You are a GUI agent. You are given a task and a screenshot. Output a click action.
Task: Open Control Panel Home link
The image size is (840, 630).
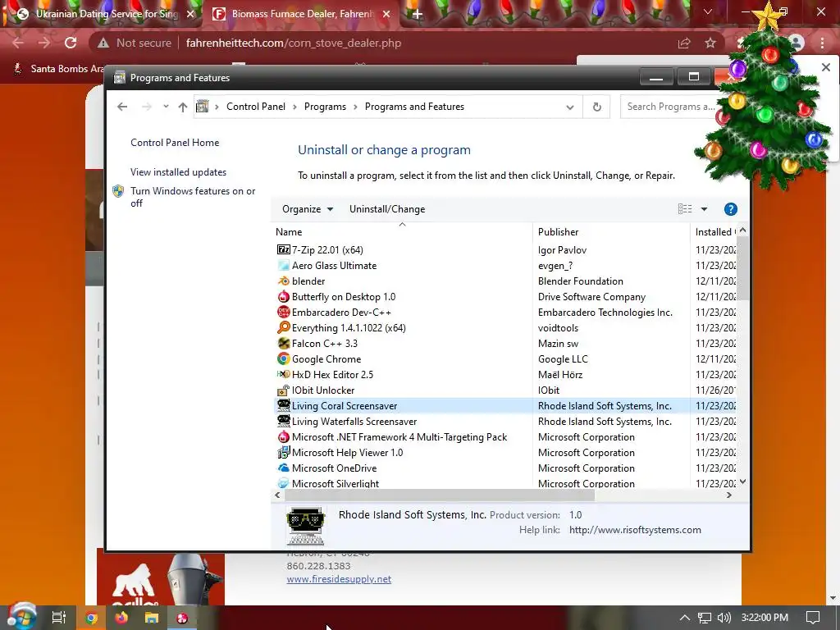pos(175,143)
